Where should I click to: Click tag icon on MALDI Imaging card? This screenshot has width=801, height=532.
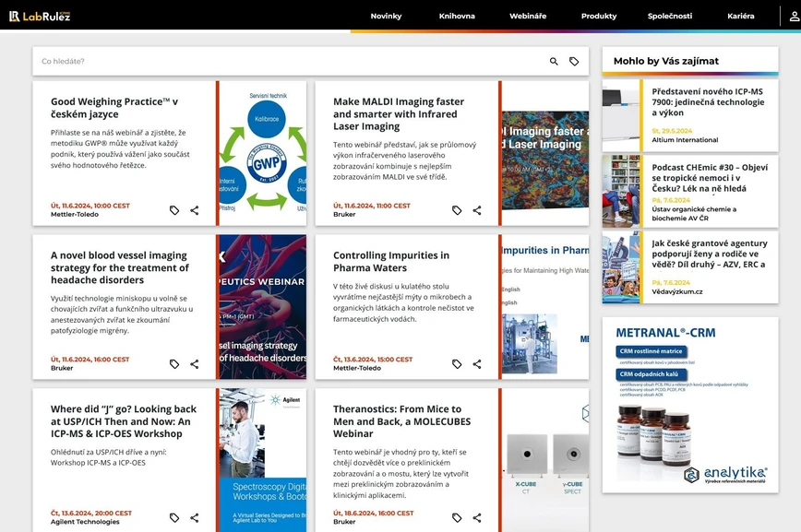(x=457, y=210)
